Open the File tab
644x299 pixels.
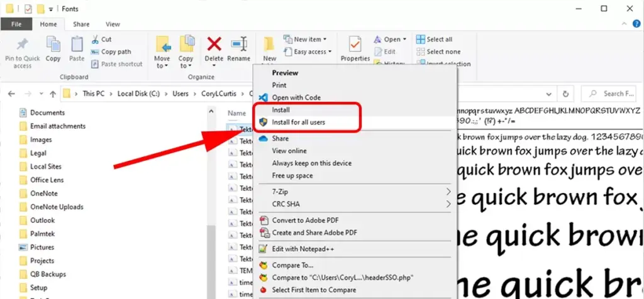[x=16, y=24]
